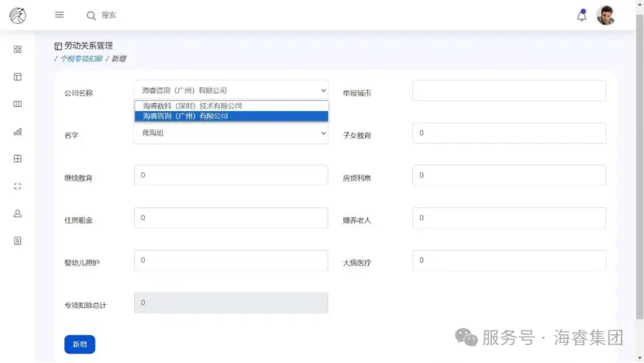Screen dimensions: 644x363
Task: Focus the 子女教育 input field
Action: pos(508,133)
